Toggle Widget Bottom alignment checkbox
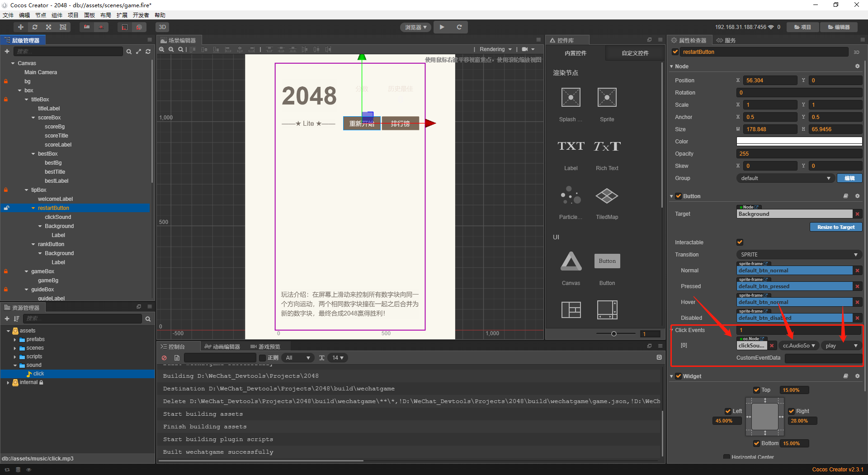The image size is (868, 475). (x=756, y=443)
